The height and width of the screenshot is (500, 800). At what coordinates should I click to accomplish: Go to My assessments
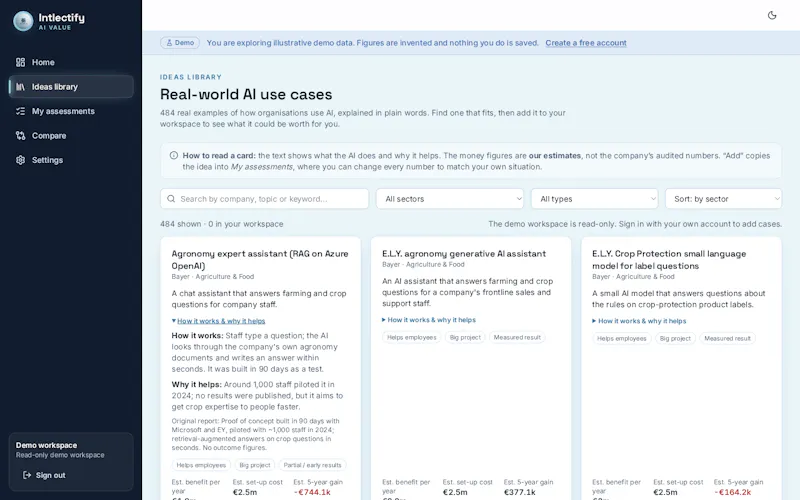pyautogui.click(x=71, y=111)
